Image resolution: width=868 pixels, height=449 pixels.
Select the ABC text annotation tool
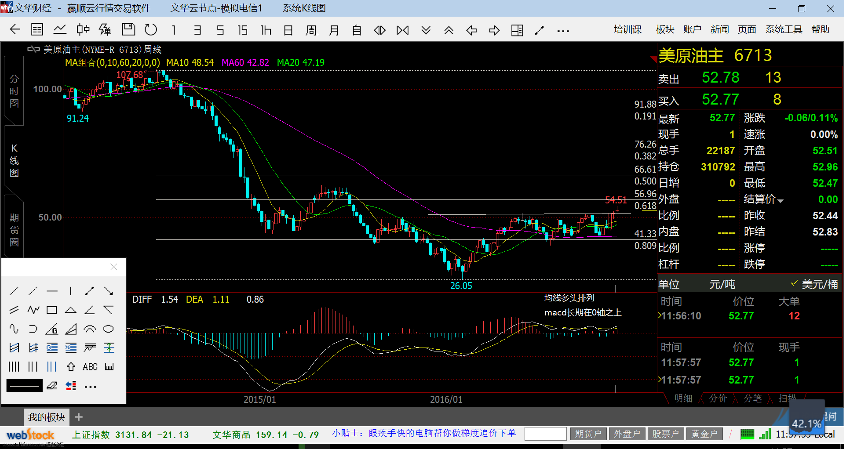click(x=90, y=366)
